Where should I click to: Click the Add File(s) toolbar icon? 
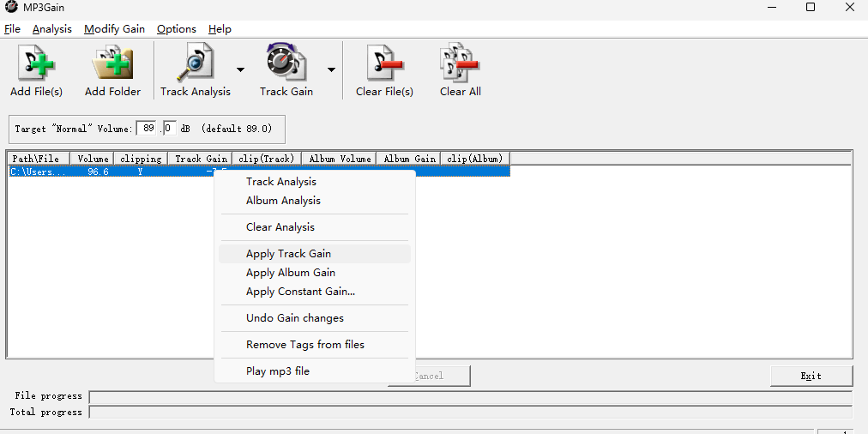coord(36,70)
